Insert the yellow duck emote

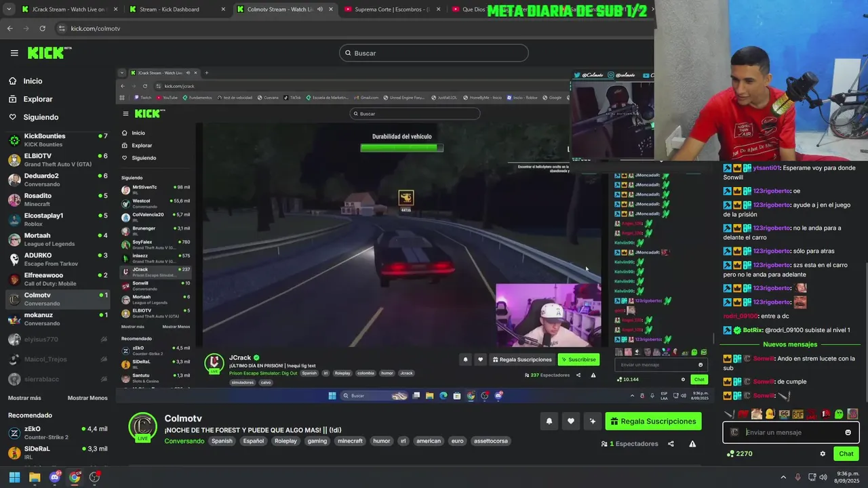(x=770, y=414)
